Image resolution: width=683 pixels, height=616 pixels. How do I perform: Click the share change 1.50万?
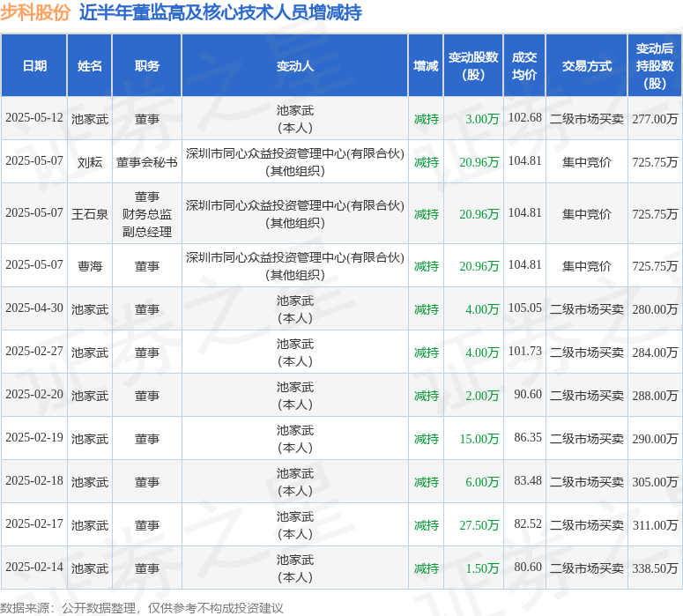click(x=482, y=568)
